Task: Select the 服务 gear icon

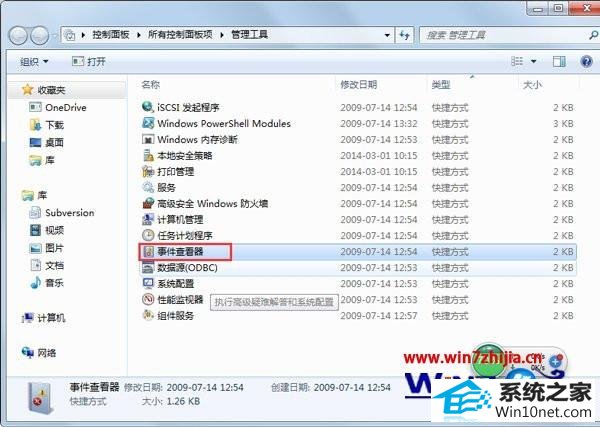Action: coord(148,187)
